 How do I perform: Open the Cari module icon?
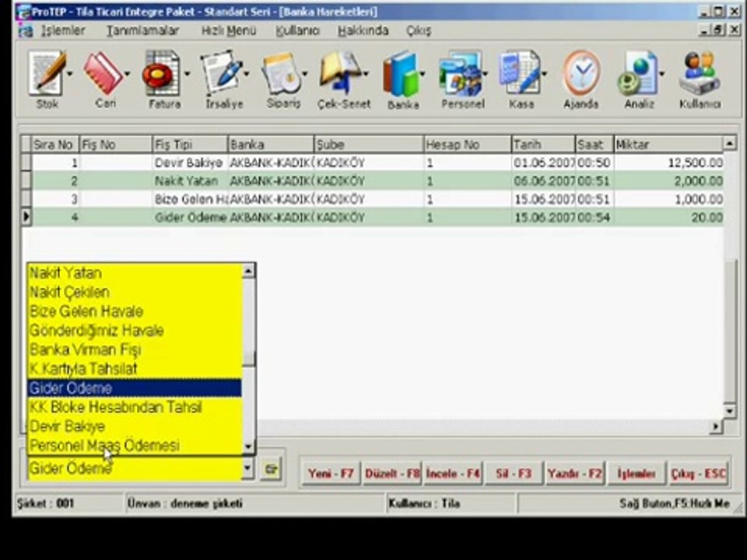[x=103, y=74]
